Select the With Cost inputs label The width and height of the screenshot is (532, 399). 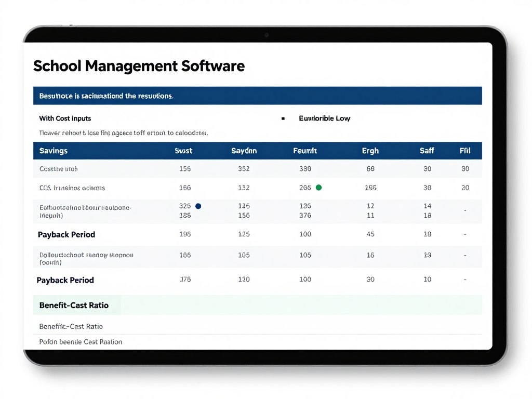coord(65,118)
